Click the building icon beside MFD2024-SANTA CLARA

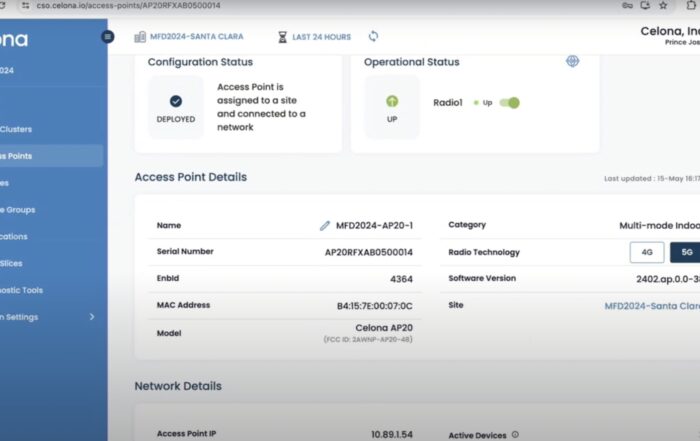(140, 37)
